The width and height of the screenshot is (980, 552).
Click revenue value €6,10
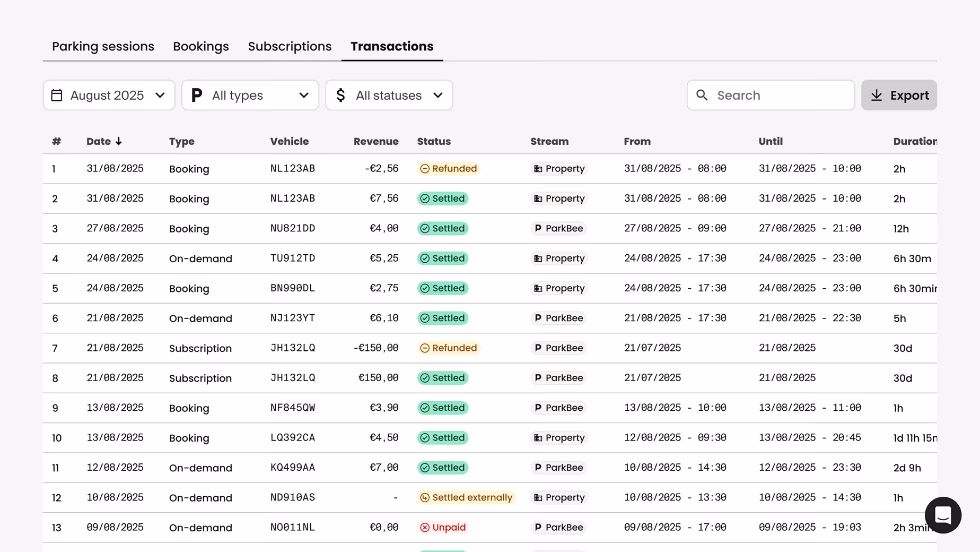pyautogui.click(x=384, y=318)
